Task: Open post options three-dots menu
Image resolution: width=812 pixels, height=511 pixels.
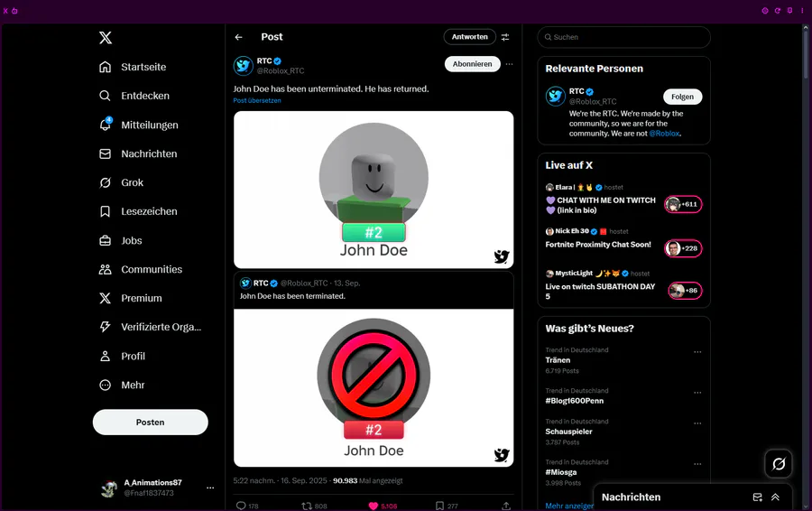Action: click(x=510, y=64)
